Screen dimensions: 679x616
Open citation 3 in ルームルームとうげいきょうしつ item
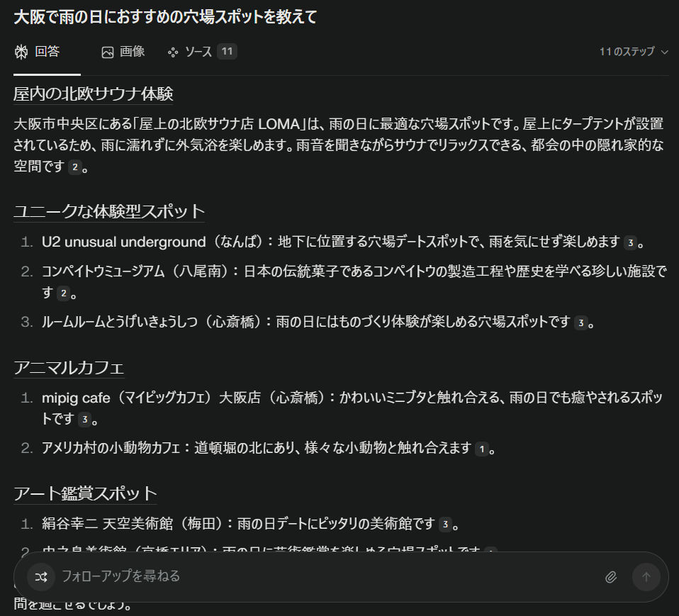(581, 323)
